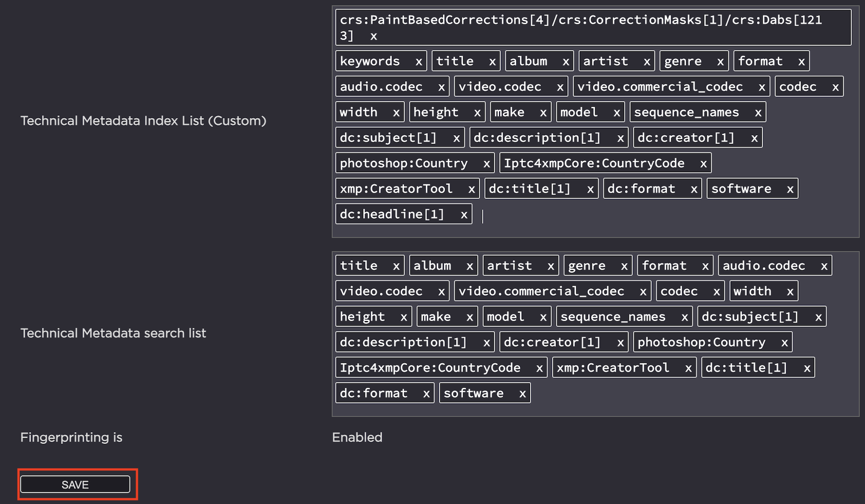Remove dc:subject[1] tag from index list
865x504 pixels.
point(456,138)
